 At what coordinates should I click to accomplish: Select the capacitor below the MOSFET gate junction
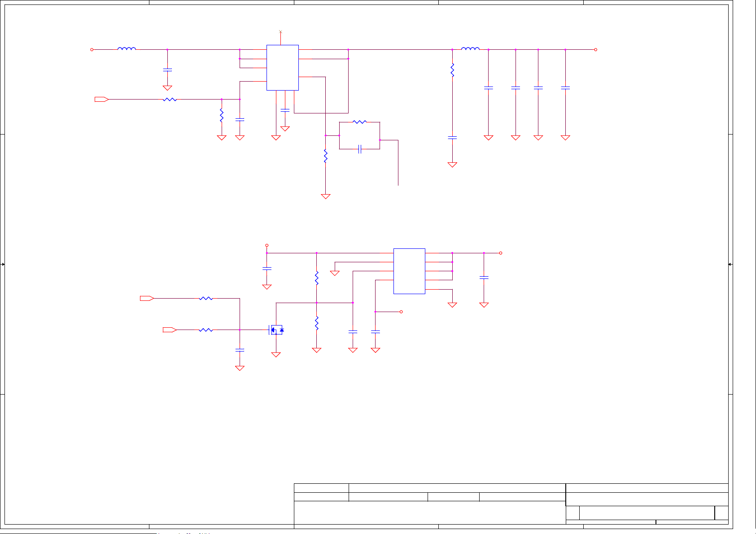pos(240,350)
